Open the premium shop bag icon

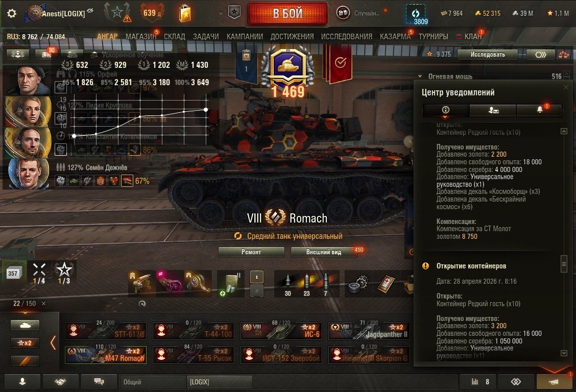click(x=185, y=14)
